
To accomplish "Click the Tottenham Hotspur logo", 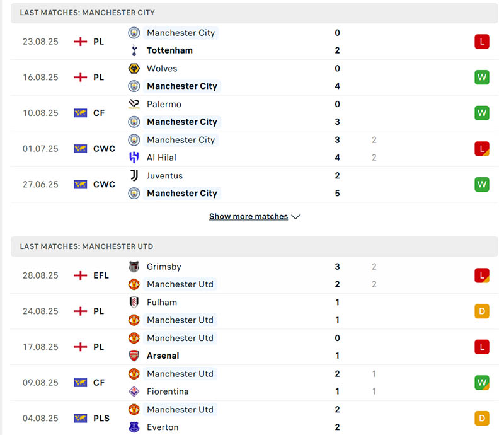I will (134, 50).
